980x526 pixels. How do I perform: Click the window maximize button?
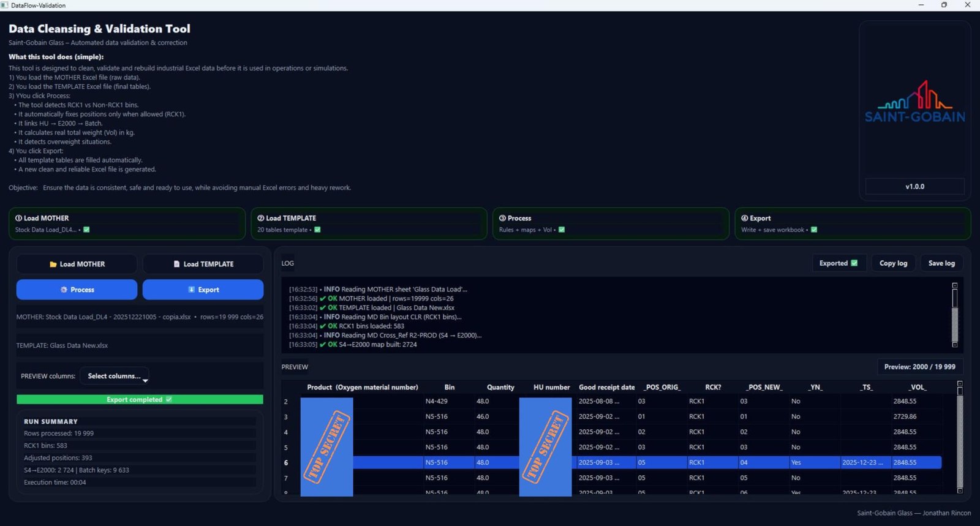click(944, 5)
